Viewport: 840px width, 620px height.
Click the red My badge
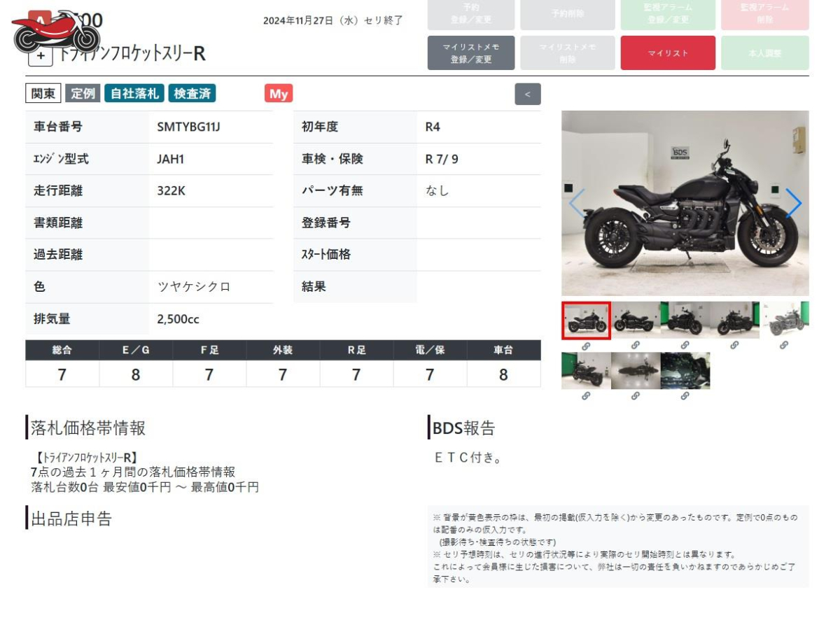[279, 94]
